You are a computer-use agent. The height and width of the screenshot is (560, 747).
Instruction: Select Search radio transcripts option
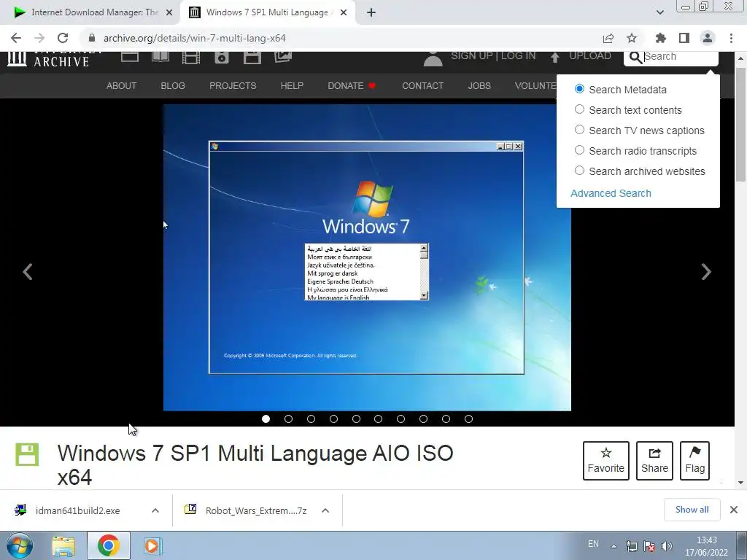(x=579, y=150)
